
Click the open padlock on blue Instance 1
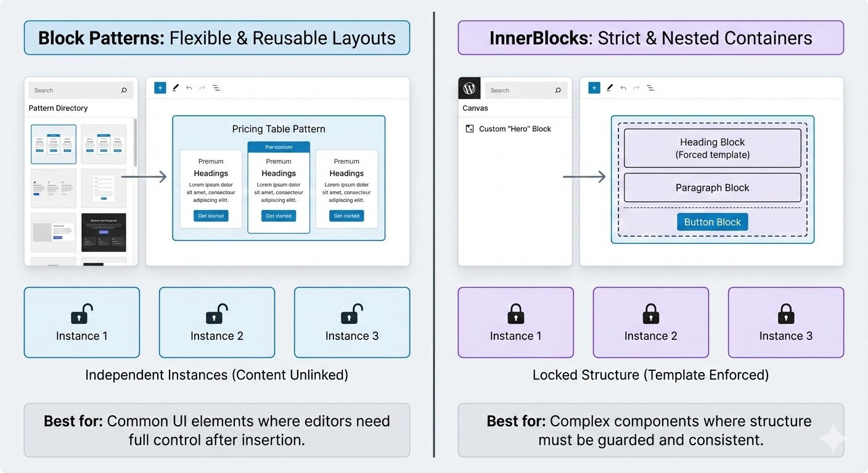pos(82,314)
